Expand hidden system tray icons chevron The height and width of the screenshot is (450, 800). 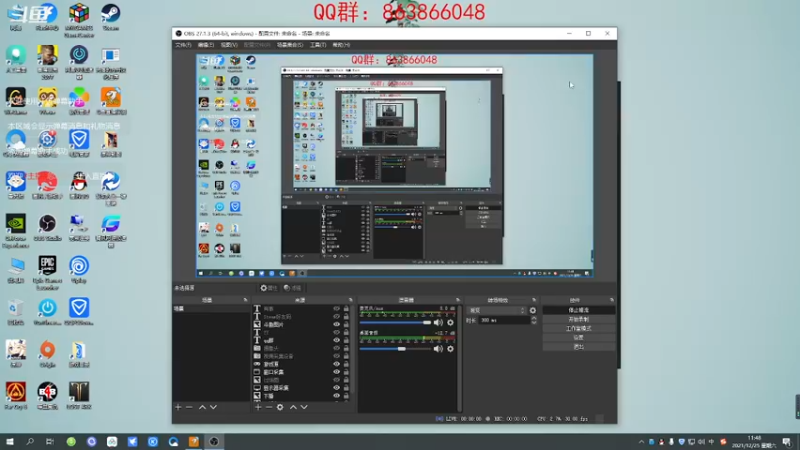click(x=641, y=442)
